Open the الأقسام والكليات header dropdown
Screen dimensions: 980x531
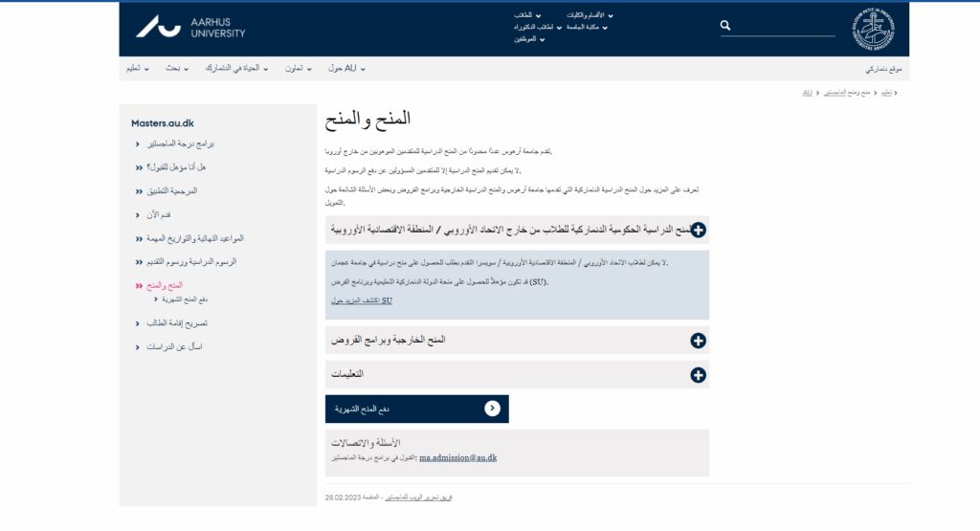(590, 15)
